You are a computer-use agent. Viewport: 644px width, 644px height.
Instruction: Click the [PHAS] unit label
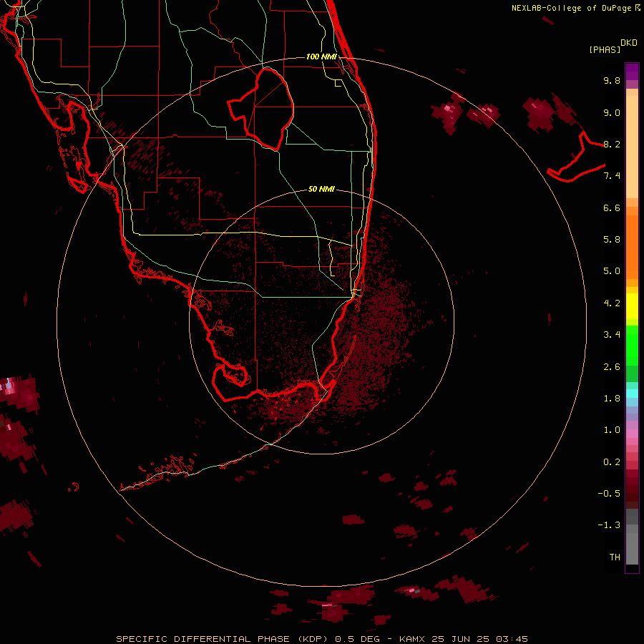click(x=605, y=50)
